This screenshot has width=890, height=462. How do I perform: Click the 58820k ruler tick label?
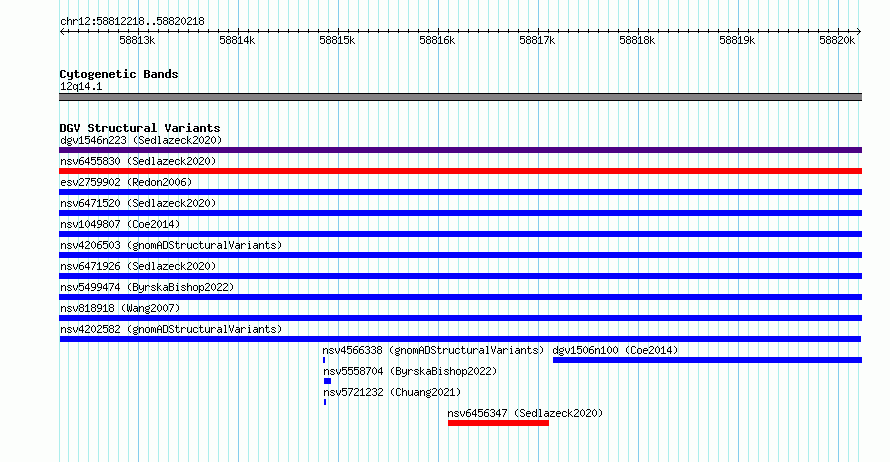(x=837, y=40)
